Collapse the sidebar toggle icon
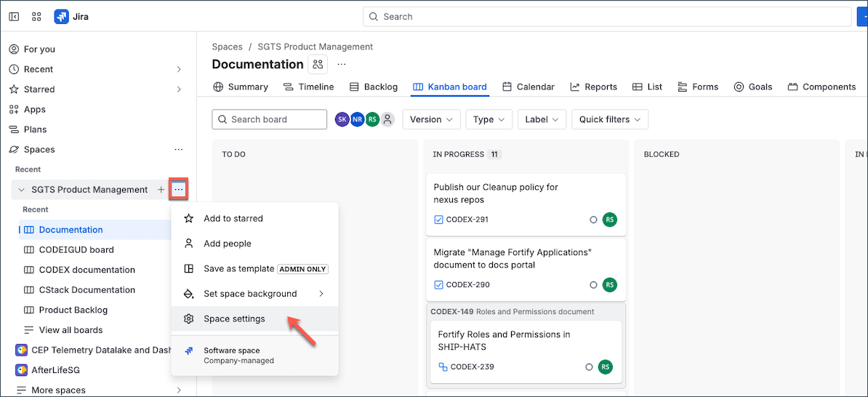This screenshot has height=397, width=868. click(x=15, y=17)
